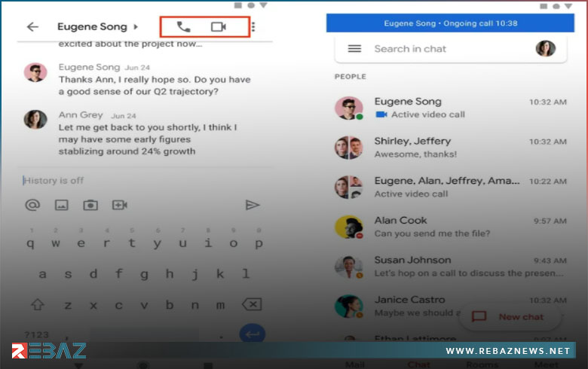Tap the voice call phone icon
The width and height of the screenshot is (588, 369).
coord(183,27)
